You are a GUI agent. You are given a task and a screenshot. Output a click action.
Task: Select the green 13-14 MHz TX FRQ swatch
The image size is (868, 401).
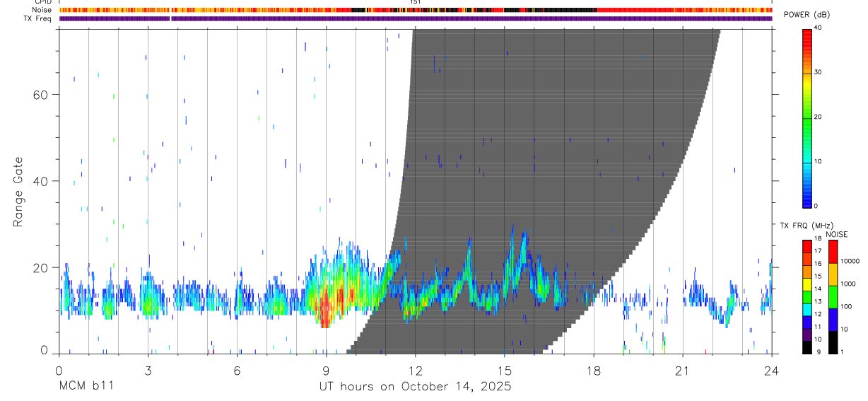pyautogui.click(x=807, y=296)
